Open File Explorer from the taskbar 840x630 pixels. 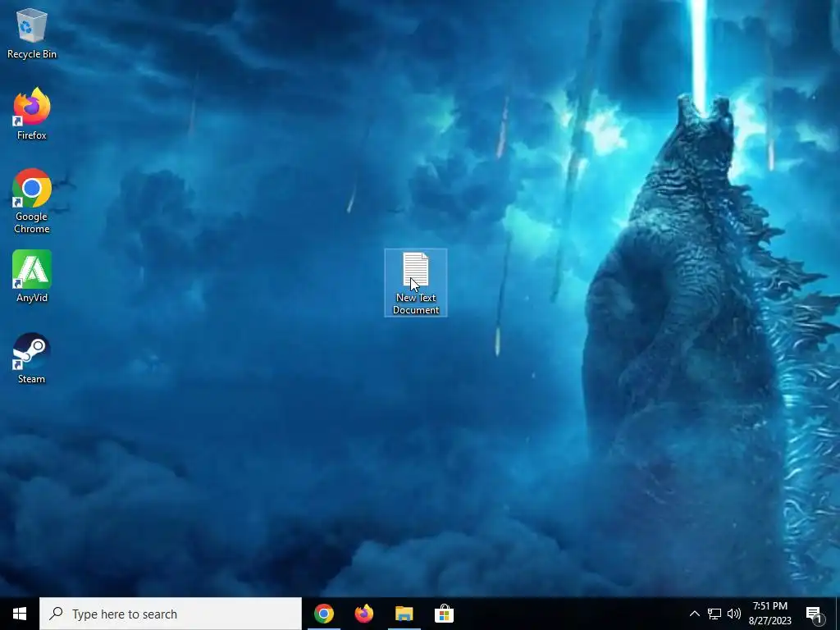pyautogui.click(x=404, y=614)
